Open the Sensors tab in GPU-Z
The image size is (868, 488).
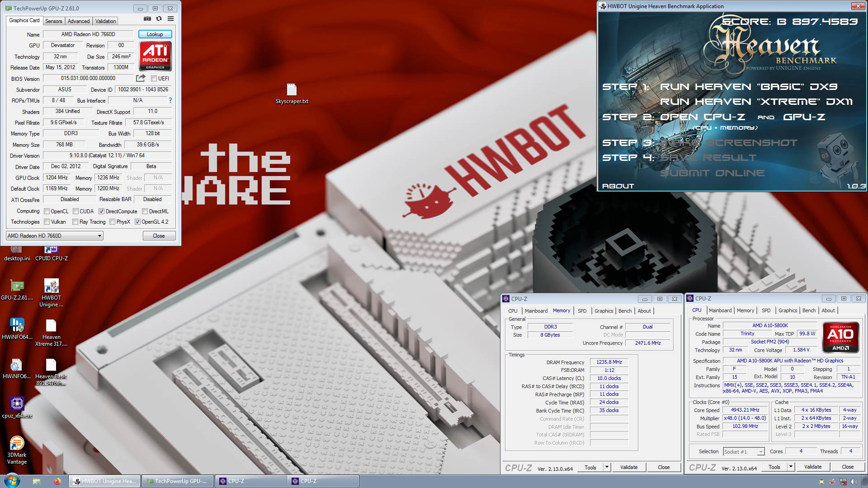click(x=53, y=21)
